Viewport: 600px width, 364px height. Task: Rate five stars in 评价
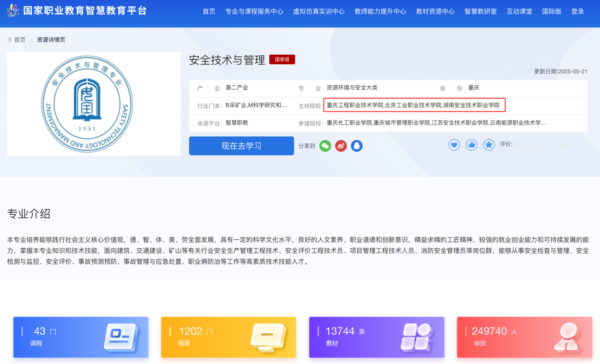click(x=562, y=144)
